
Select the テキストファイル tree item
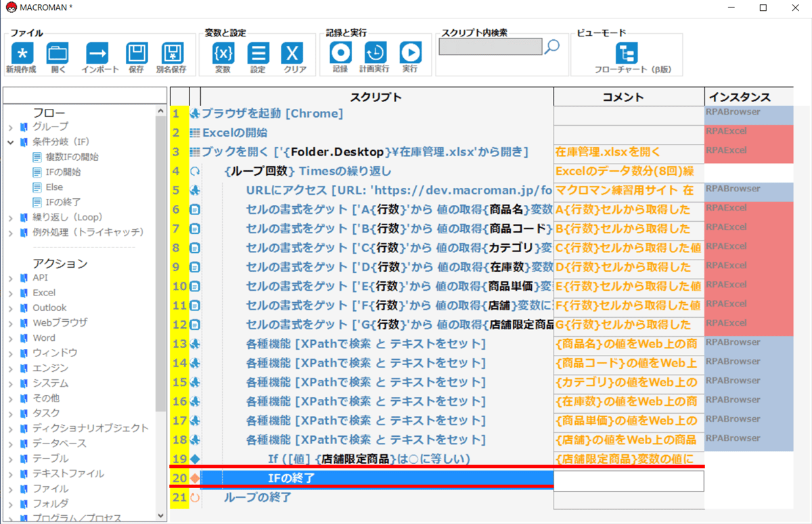pyautogui.click(x=68, y=473)
